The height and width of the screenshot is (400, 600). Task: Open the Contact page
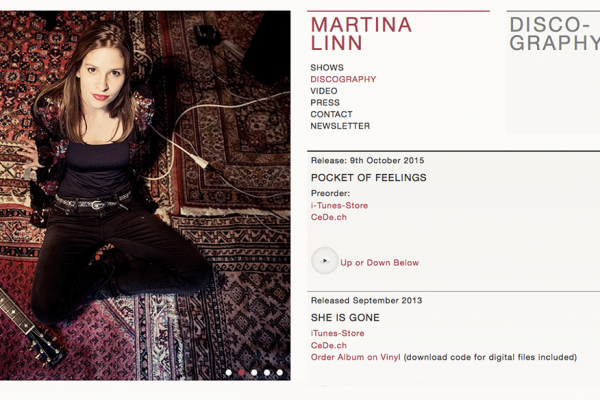(x=331, y=115)
